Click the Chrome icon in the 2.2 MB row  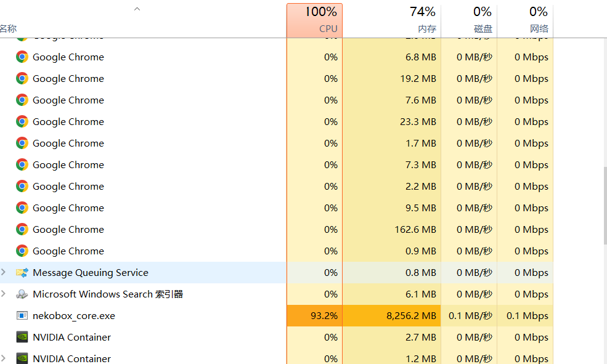click(x=22, y=187)
